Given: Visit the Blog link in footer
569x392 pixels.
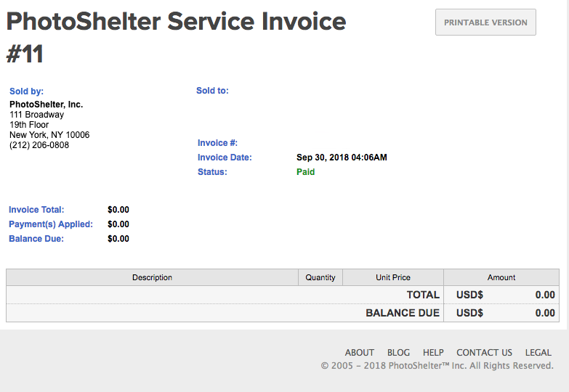Looking at the screenshot, I should pyautogui.click(x=398, y=353).
